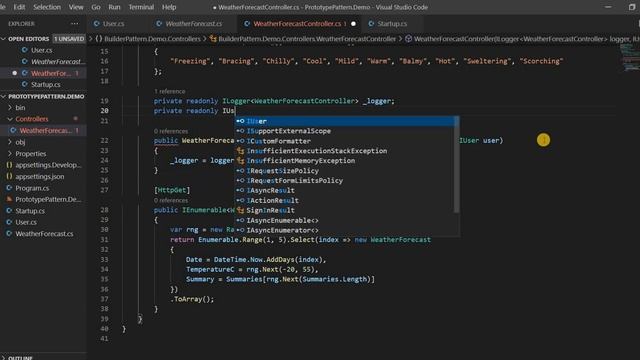The image size is (640, 360).
Task: Open the View menu
Action: [x=76, y=7]
